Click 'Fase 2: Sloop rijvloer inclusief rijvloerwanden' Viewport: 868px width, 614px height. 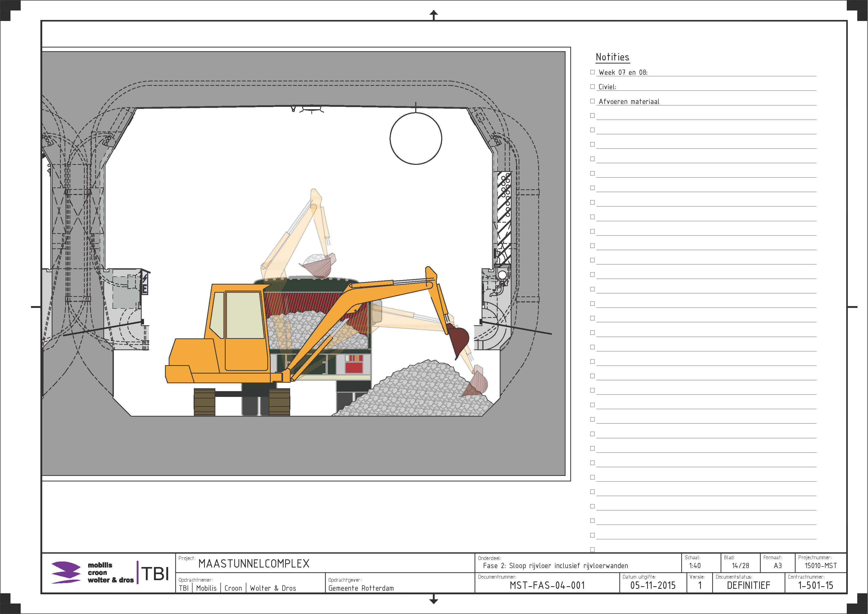[x=555, y=566]
